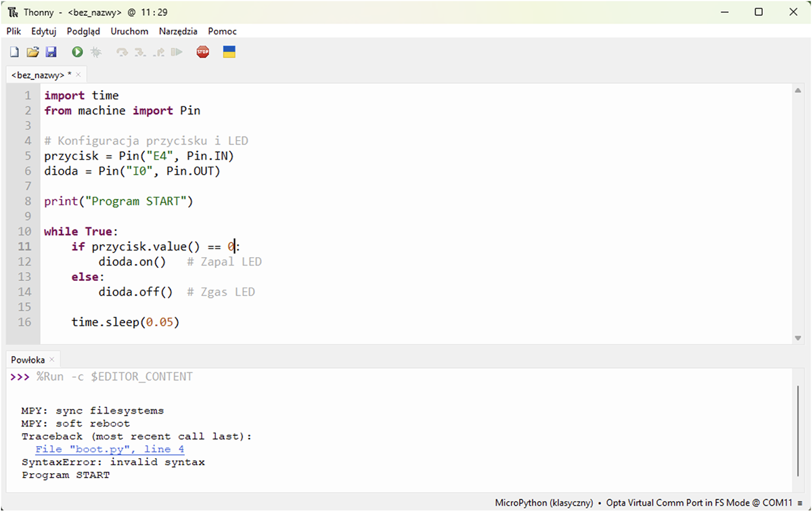
Task: Click the 'przycisk = Pin("E4", Pin.IN)' line
Action: coord(139,156)
